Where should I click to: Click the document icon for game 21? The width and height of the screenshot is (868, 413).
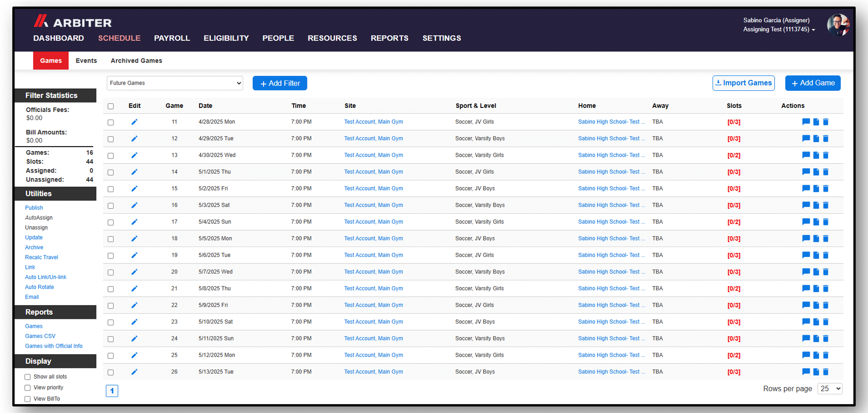[816, 289]
